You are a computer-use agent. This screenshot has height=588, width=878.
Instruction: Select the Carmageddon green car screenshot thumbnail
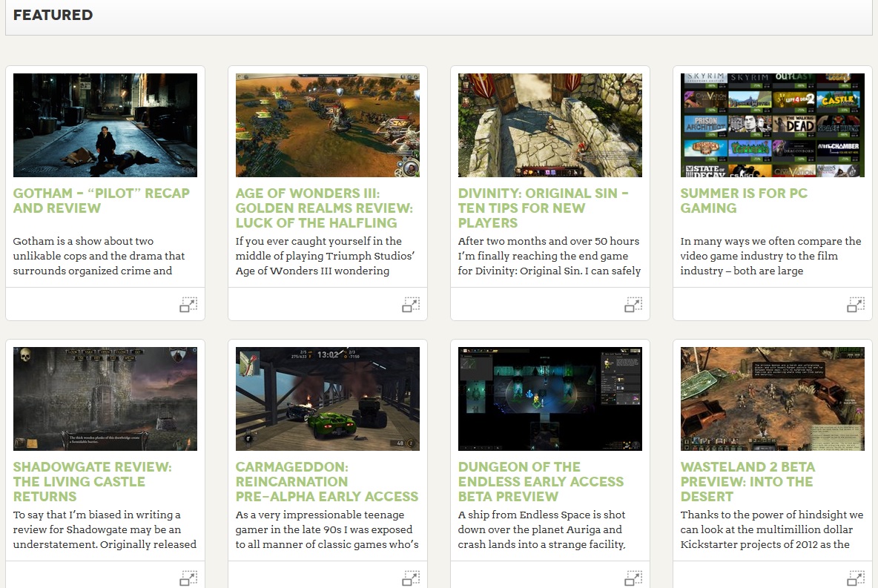click(328, 399)
